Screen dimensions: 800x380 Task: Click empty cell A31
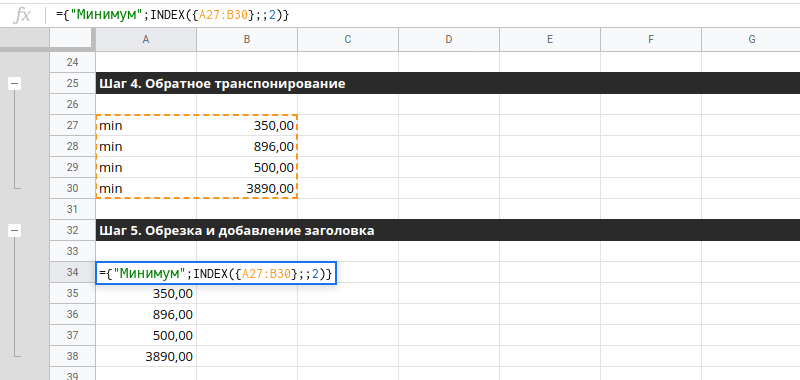coord(146,209)
